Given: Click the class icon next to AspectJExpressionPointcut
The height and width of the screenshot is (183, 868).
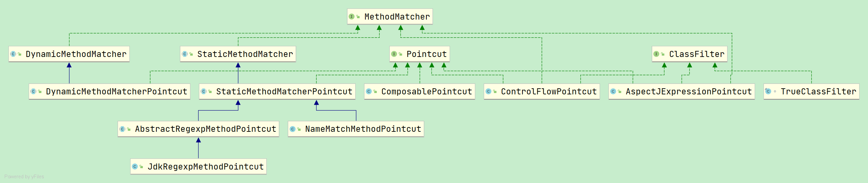Looking at the screenshot, I should click(613, 91).
